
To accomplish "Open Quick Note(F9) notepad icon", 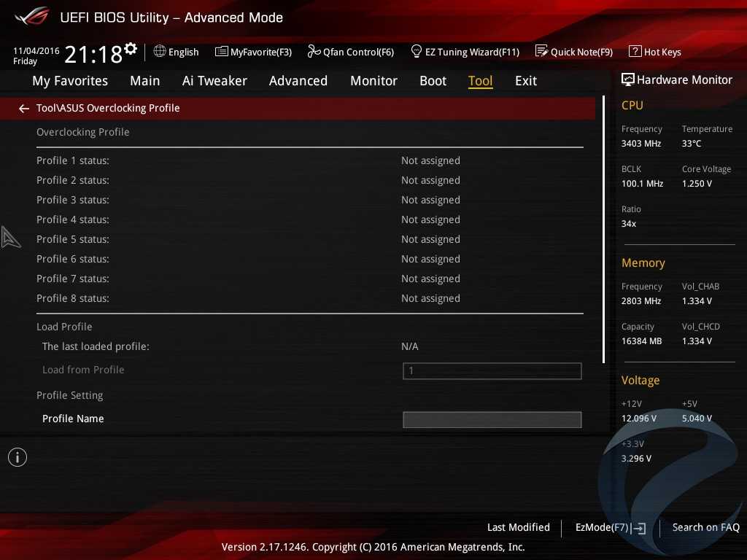I will [541, 51].
